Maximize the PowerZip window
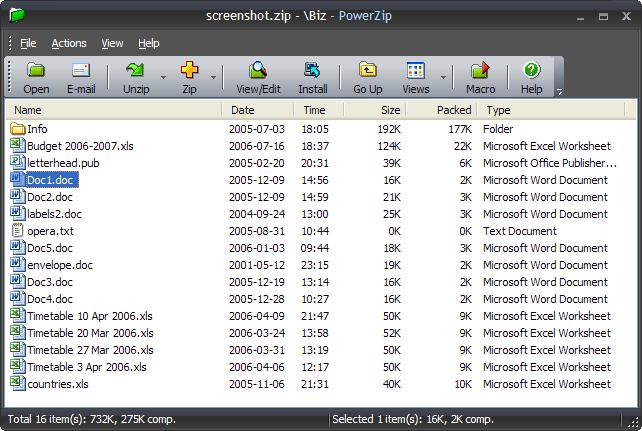 pyautogui.click(x=603, y=16)
